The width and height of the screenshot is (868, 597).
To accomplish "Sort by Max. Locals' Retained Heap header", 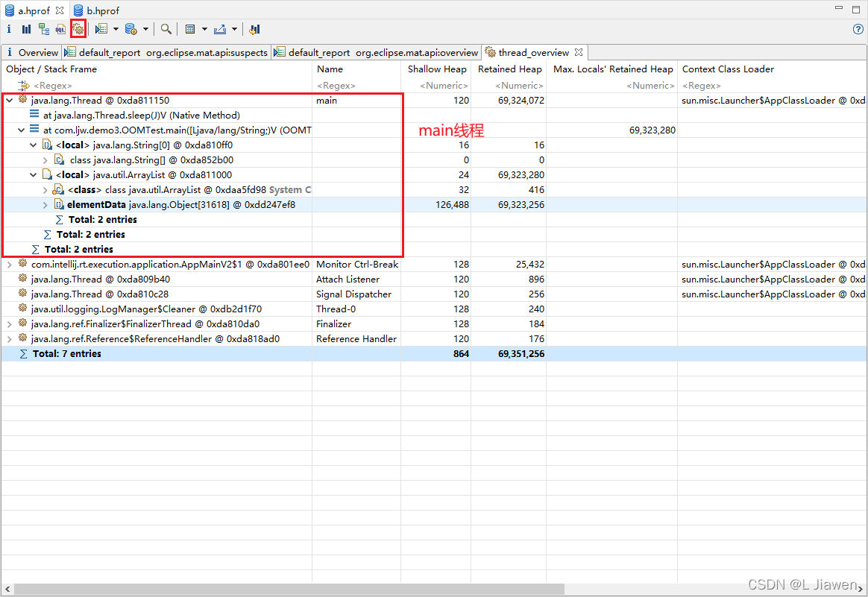I will click(x=613, y=69).
